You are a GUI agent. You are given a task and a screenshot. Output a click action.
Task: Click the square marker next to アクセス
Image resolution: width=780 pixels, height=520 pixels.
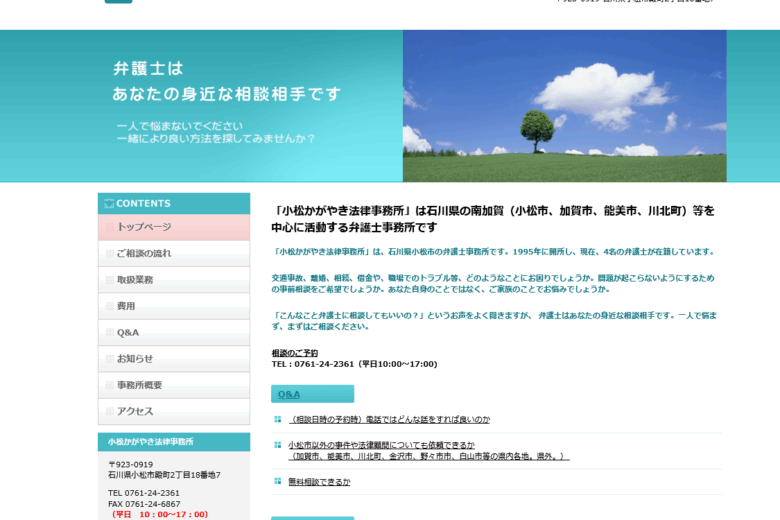point(109,411)
